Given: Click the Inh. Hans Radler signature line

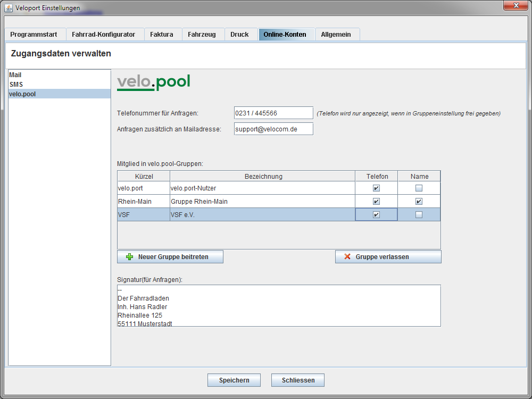Looking at the screenshot, I should (143, 307).
